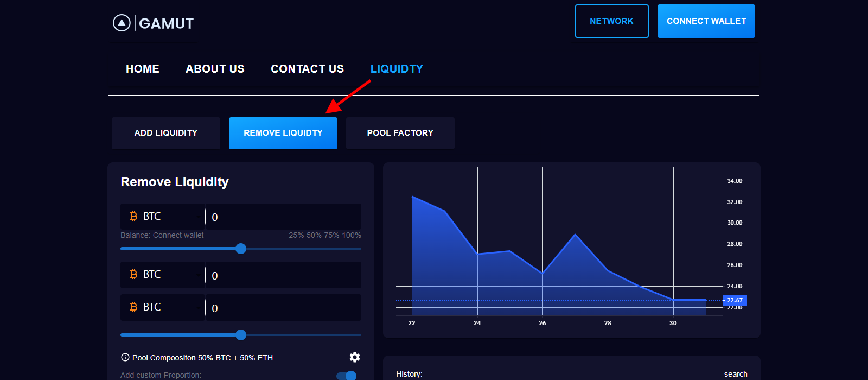Click the 22.67 current price tag on chart
The height and width of the screenshot is (380, 868).
click(735, 300)
